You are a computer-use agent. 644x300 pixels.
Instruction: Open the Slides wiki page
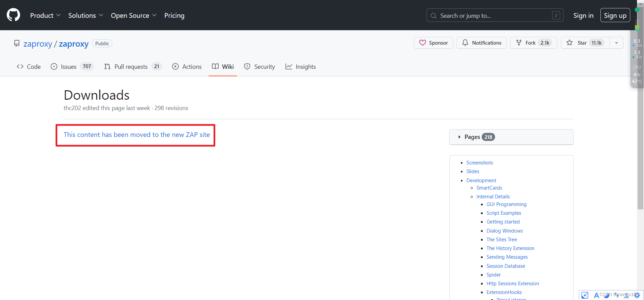[x=473, y=171]
